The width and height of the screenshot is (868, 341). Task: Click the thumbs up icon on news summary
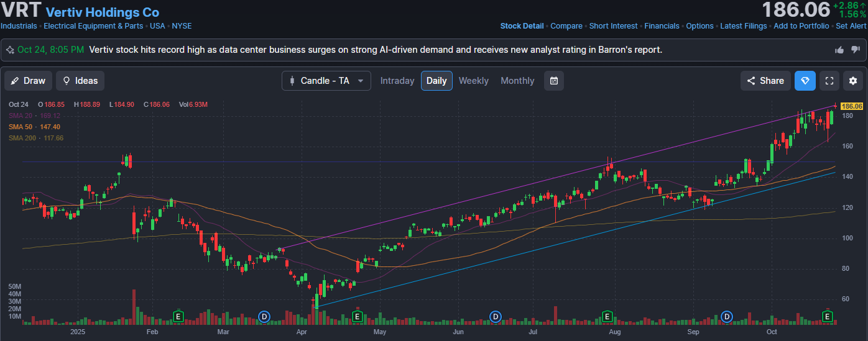tap(840, 50)
